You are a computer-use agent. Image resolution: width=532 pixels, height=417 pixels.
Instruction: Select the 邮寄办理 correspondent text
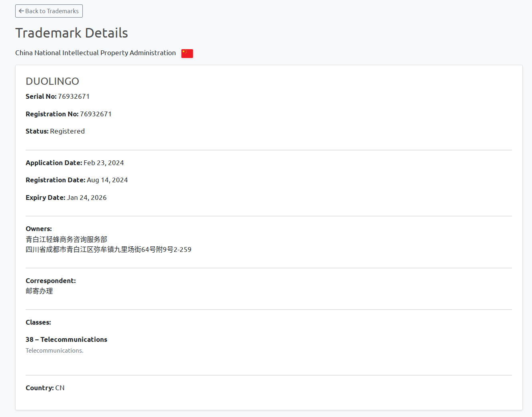39,291
